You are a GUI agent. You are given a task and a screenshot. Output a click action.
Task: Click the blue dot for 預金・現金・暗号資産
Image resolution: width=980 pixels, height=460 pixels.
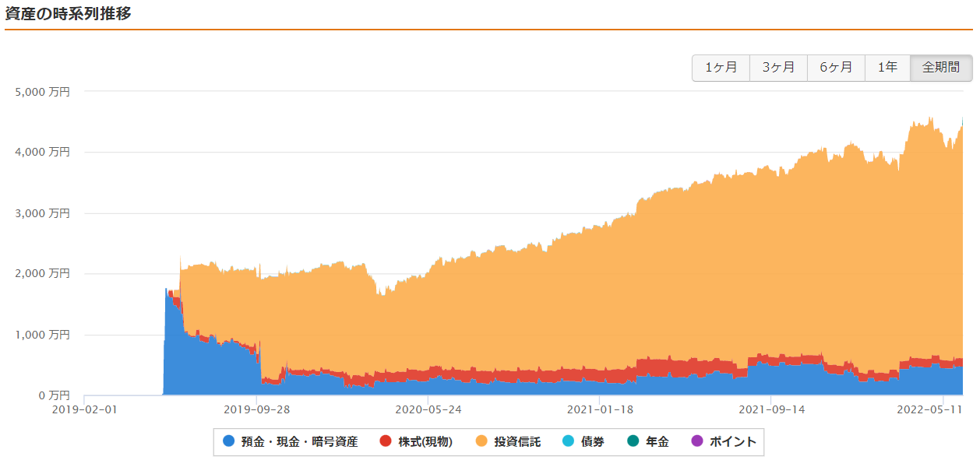point(228,441)
